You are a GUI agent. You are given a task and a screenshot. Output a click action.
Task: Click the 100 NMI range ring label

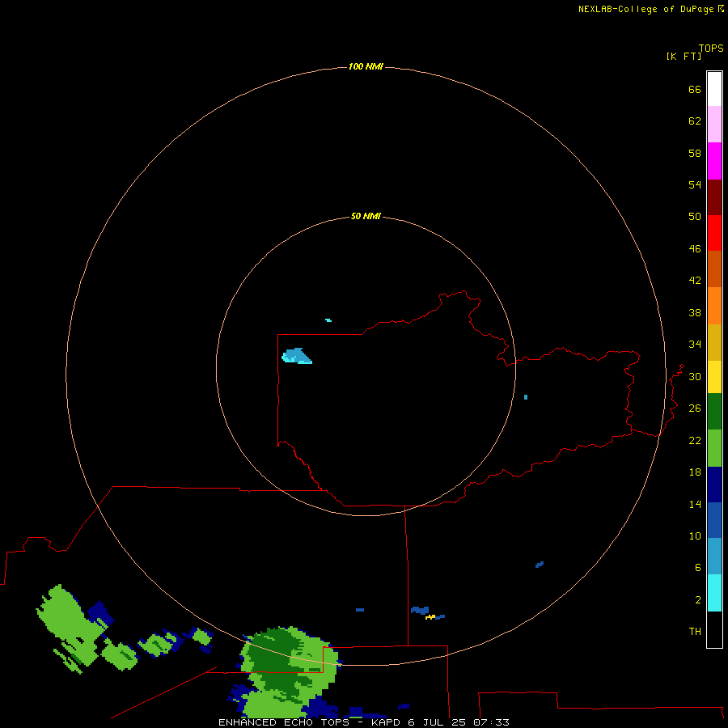pos(366,66)
